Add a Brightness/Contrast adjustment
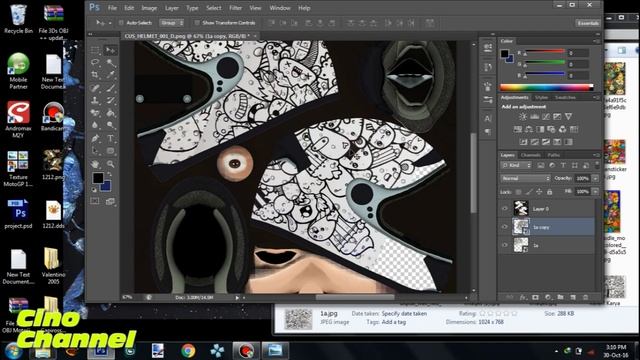The image size is (640, 360). [522, 117]
